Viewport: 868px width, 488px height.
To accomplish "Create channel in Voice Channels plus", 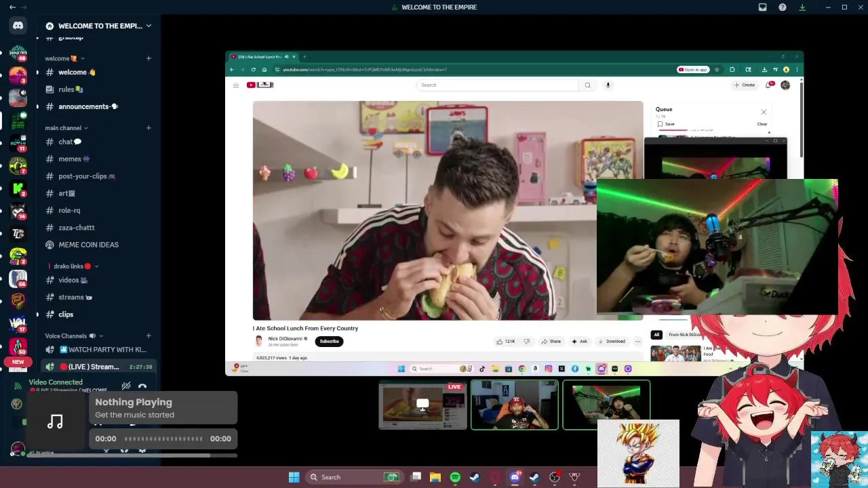I will (x=149, y=335).
